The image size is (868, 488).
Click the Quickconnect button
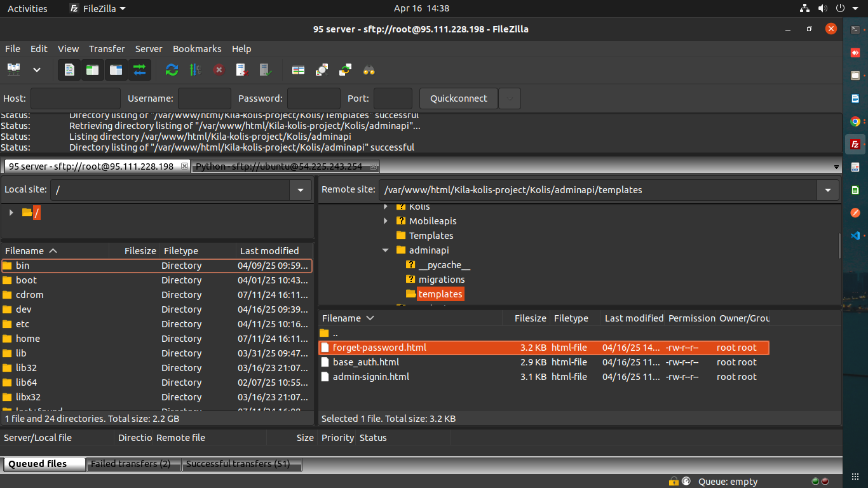click(458, 98)
